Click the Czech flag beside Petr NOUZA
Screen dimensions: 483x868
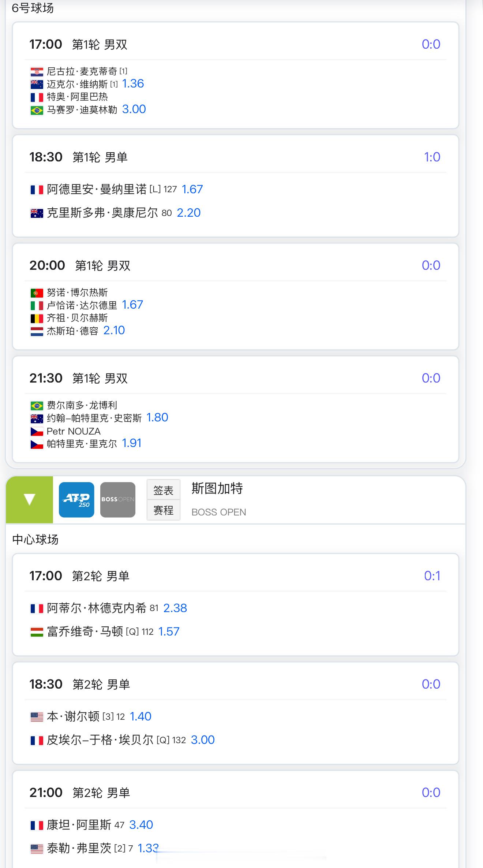37,432
